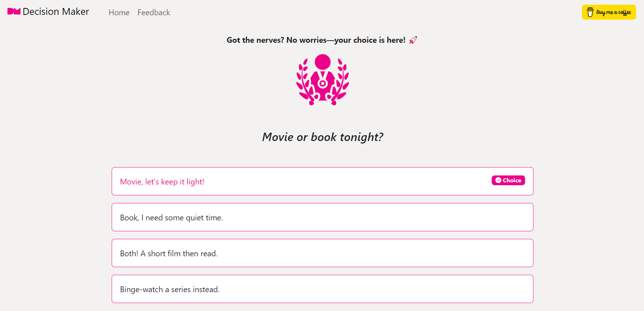Click the pink DM logo icon
This screenshot has width=644, height=311.
tap(14, 12)
